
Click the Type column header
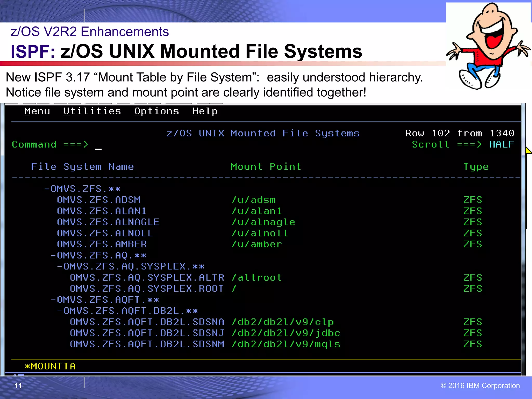[476, 167]
